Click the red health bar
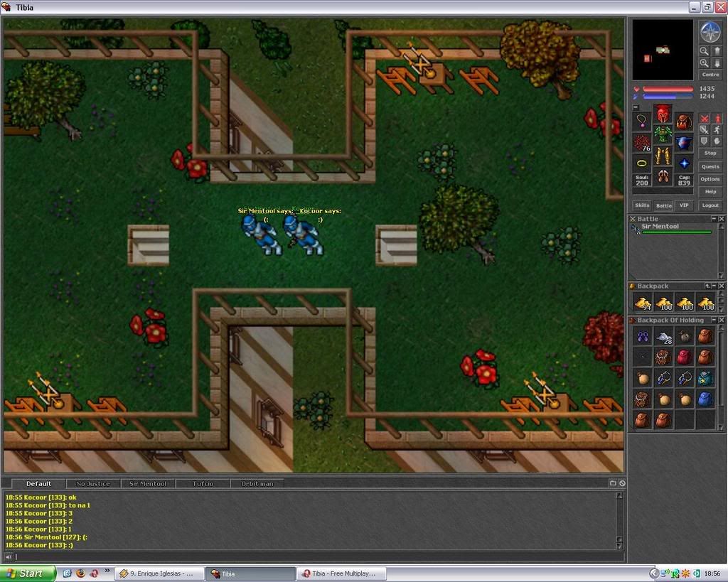The height and width of the screenshot is (582, 728). pos(668,89)
